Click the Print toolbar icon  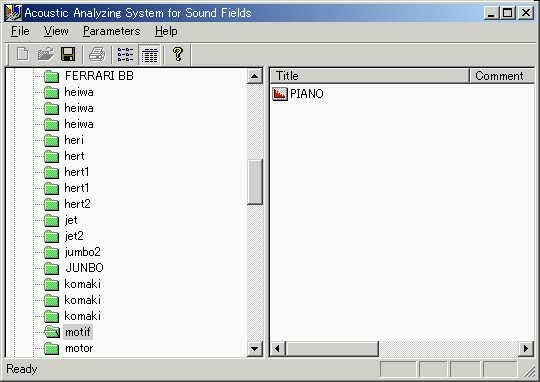[97, 54]
